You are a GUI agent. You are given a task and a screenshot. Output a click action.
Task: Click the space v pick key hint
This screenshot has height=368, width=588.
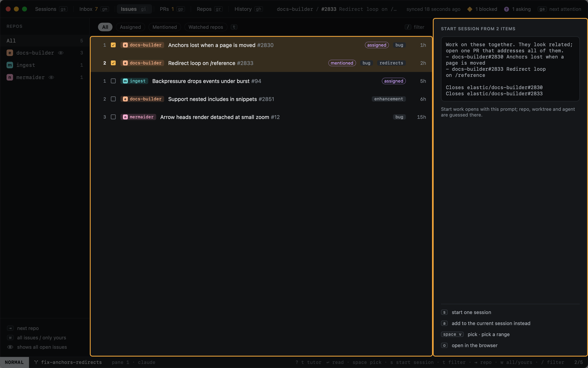pos(452,334)
